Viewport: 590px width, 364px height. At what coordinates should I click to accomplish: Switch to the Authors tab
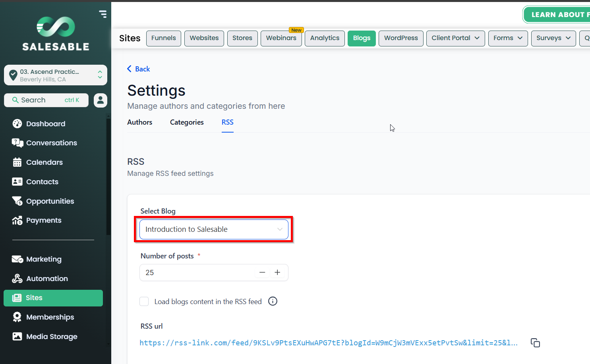tap(139, 122)
